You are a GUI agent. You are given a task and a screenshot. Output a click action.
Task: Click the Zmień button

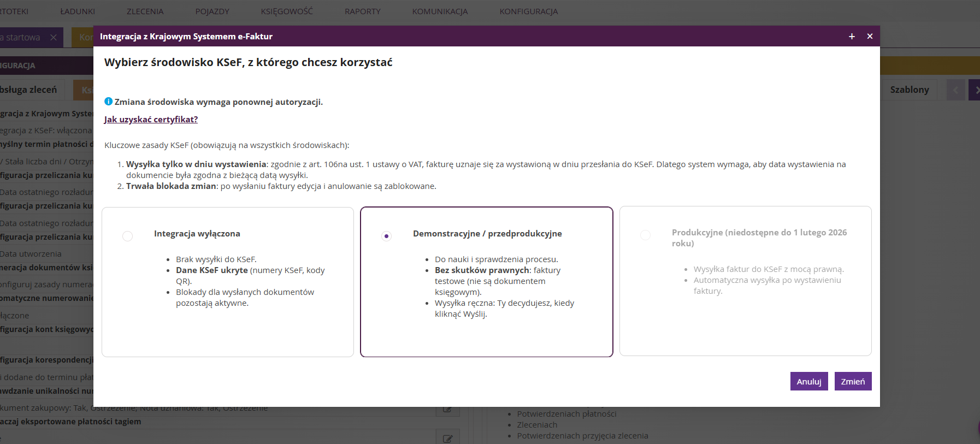click(853, 381)
